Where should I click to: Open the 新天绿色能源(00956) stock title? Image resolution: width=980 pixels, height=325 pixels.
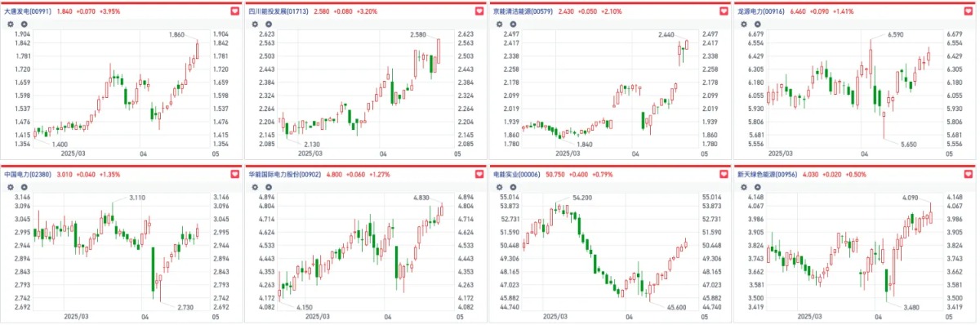(x=771, y=174)
